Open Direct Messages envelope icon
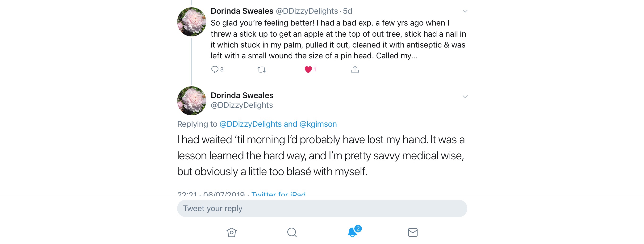The image size is (644, 244). coord(413,232)
